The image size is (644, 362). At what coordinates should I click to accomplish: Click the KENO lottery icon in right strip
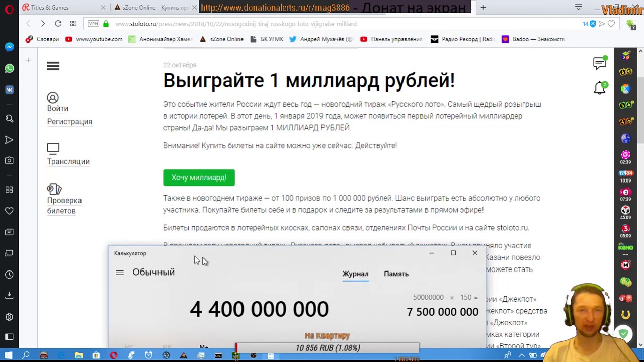625,247
